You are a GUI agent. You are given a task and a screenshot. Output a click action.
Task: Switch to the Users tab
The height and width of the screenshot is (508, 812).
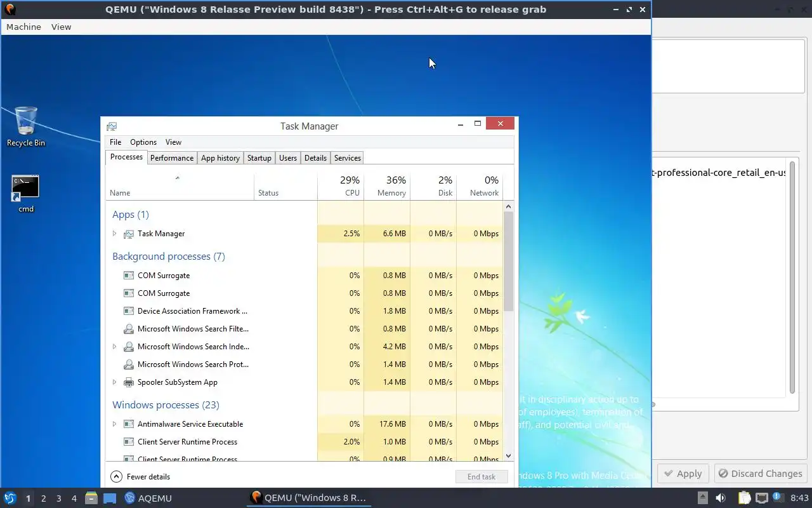288,158
